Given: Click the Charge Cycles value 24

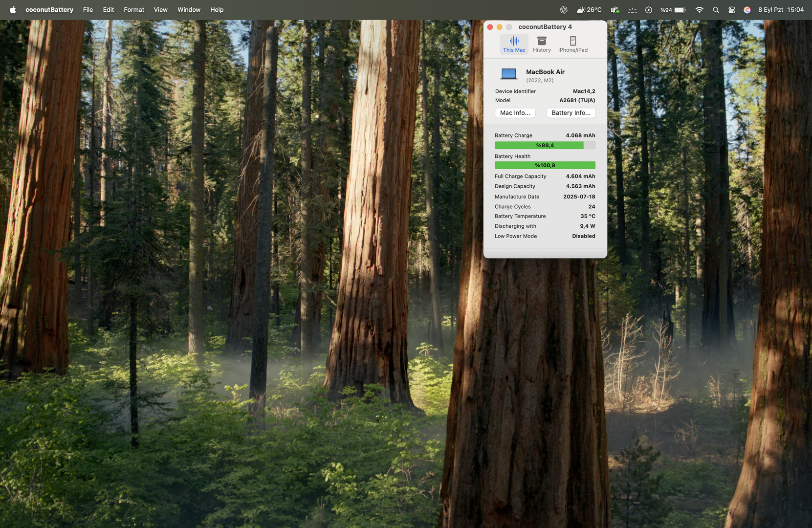Looking at the screenshot, I should pyautogui.click(x=592, y=207).
